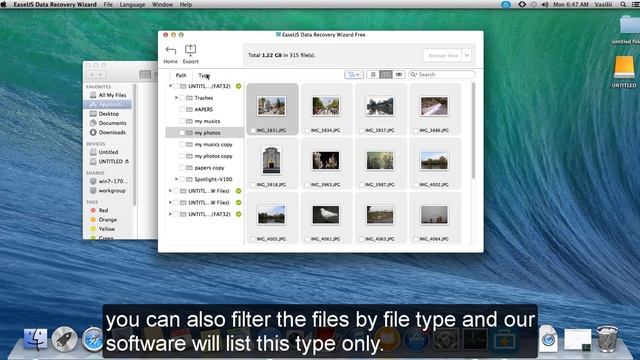Click the #APERS folder icon
Screen dimensions: 640x360
[189, 109]
